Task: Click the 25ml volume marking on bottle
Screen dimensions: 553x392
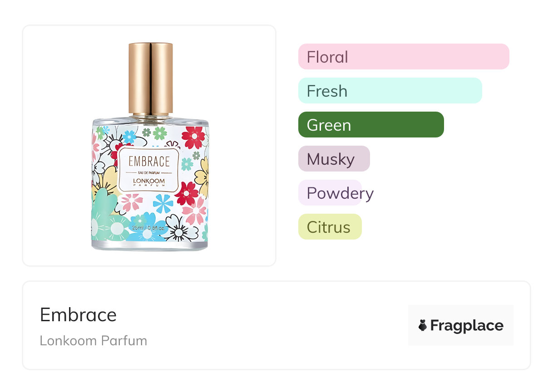Action: (x=148, y=227)
